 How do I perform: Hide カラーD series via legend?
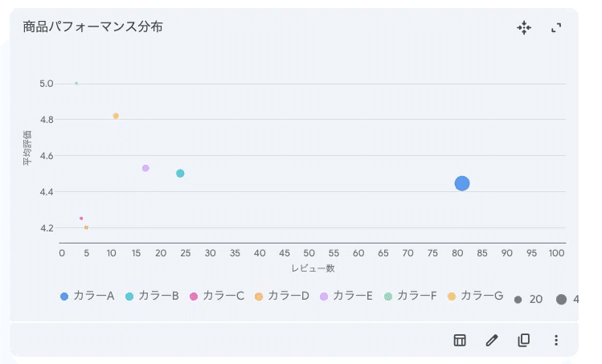click(281, 297)
